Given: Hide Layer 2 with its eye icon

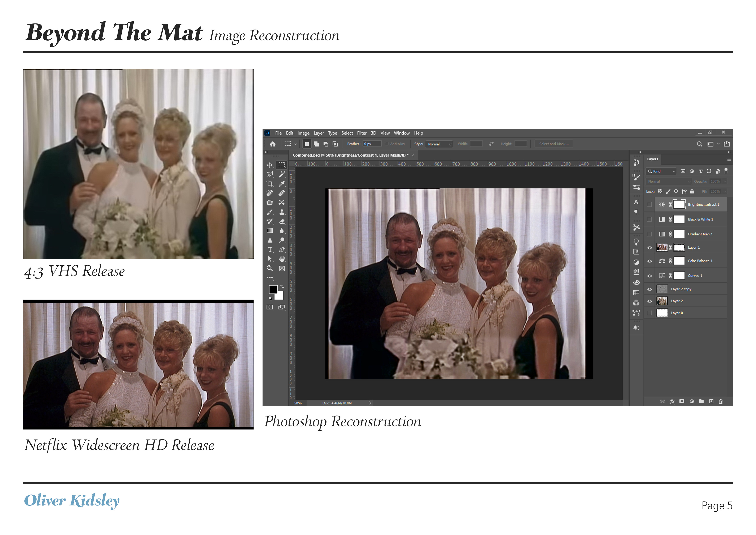Looking at the screenshot, I should 649,301.
